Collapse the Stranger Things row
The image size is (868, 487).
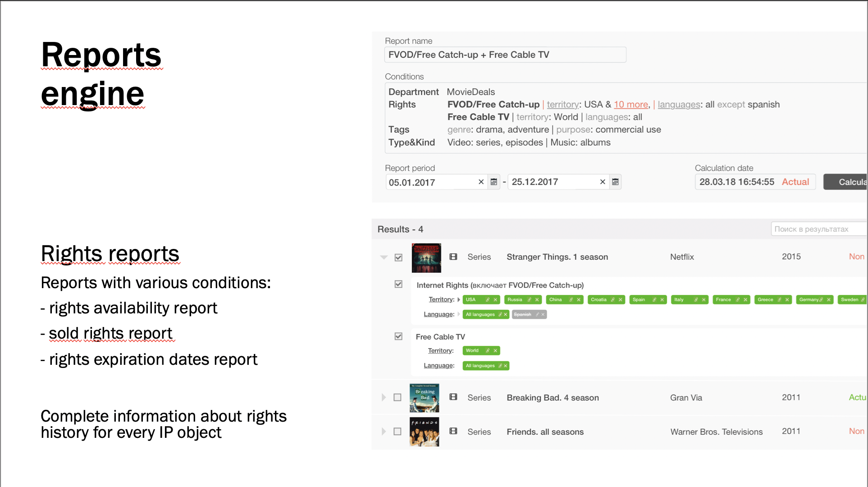point(384,257)
